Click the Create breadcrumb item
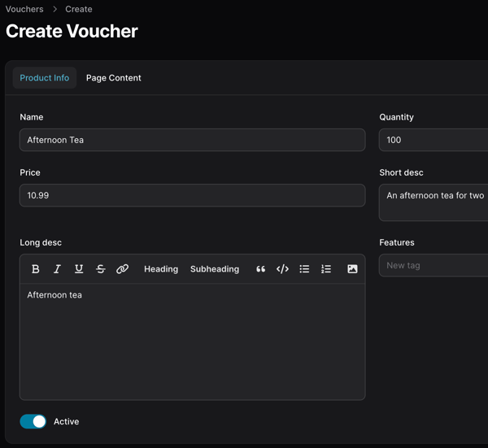The height and width of the screenshot is (448, 488). coord(79,9)
